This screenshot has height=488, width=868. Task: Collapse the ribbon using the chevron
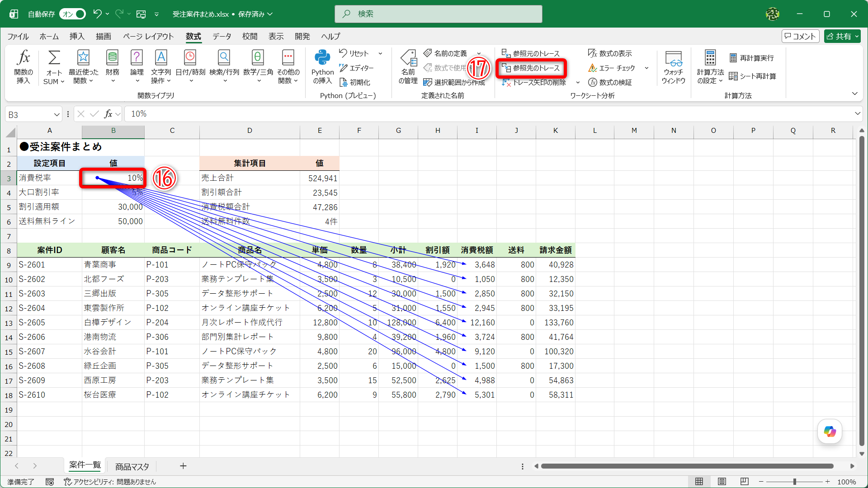(854, 94)
